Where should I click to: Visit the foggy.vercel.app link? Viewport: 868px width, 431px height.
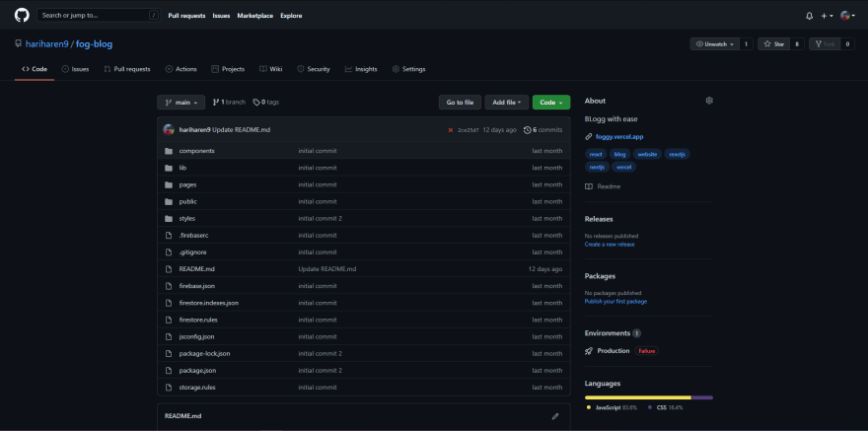(x=619, y=137)
